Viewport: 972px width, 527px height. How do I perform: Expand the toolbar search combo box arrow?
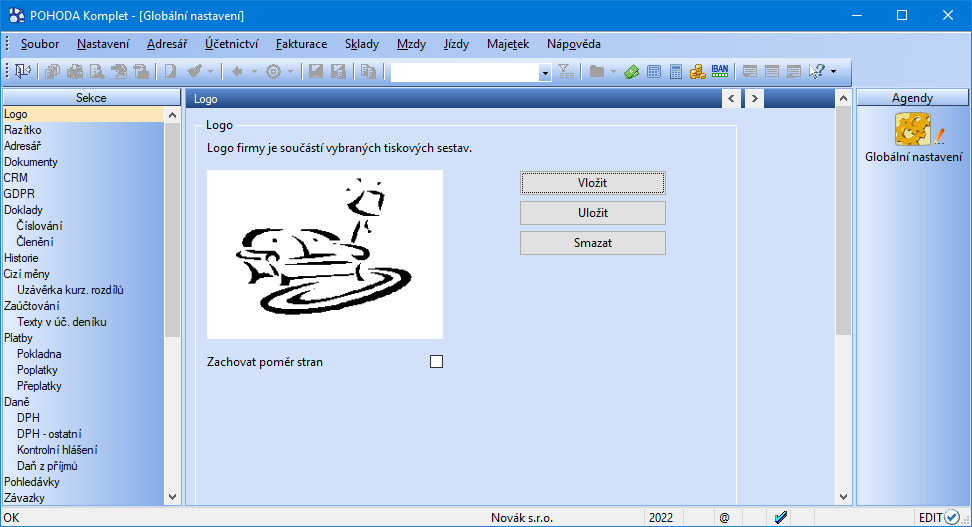point(545,73)
